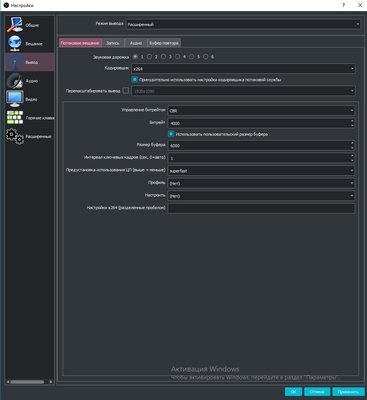Toggle enforce streaming service encoder settings checkbox
The height and width of the screenshot is (400, 367).
(134, 80)
